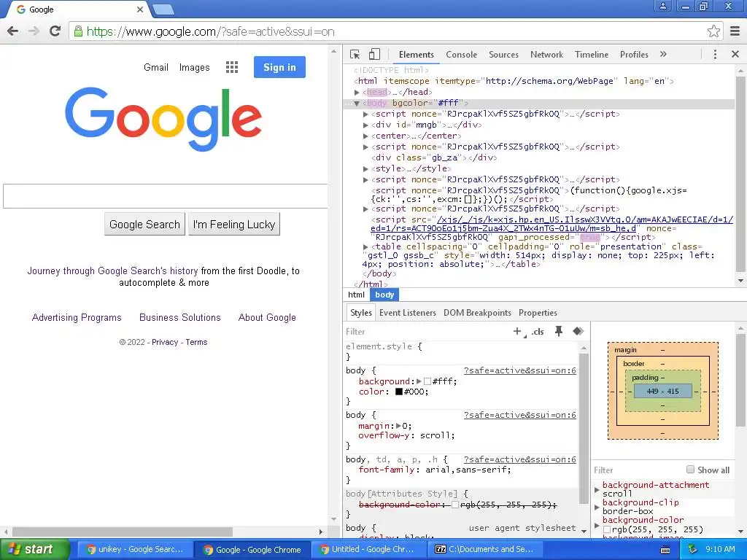The image size is (747, 560).
Task: Expand the background shorthand property triangle
Action: pyautogui.click(x=419, y=381)
